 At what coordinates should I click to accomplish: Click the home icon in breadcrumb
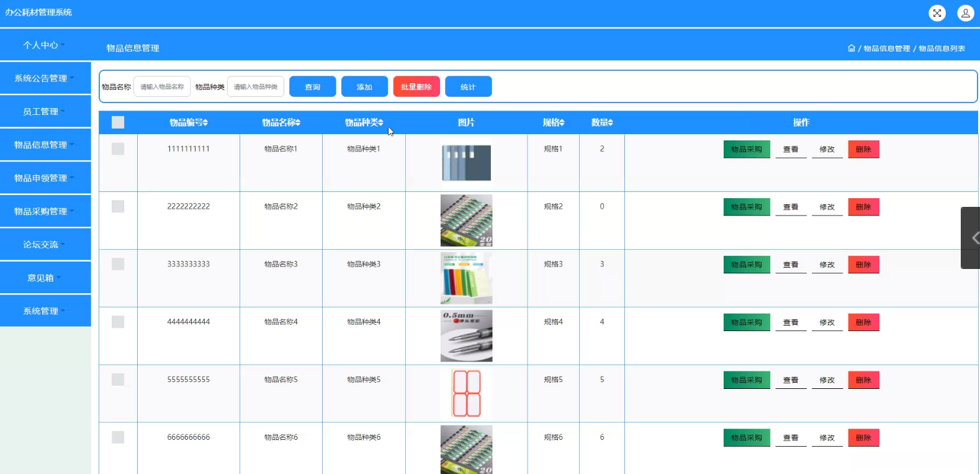tap(851, 48)
